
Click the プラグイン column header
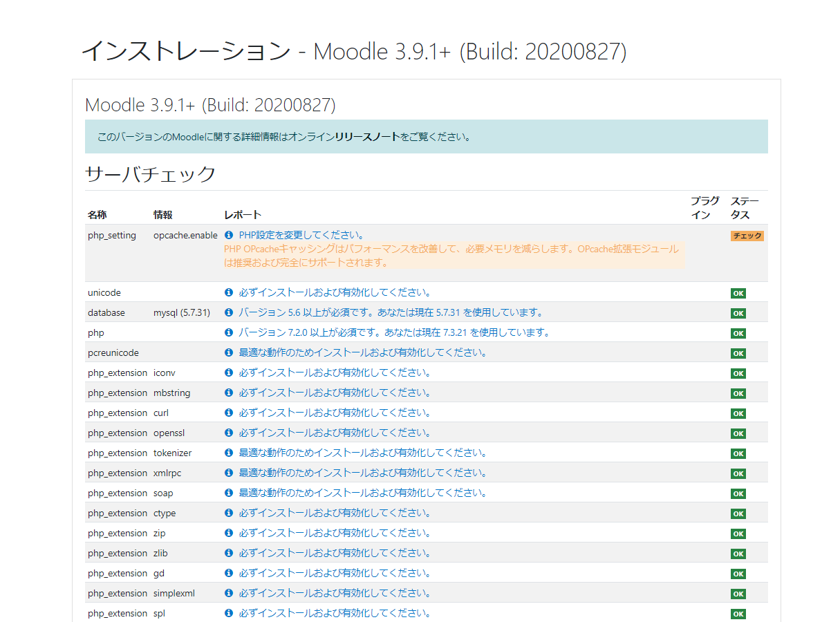pos(705,207)
